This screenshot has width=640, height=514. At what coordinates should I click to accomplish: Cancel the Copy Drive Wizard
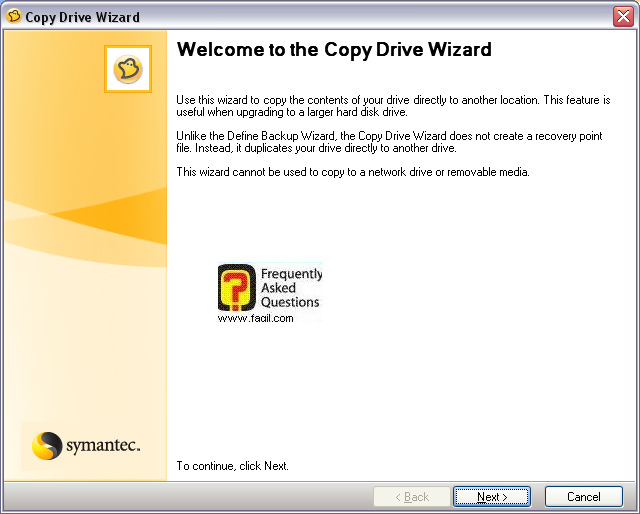point(583,497)
